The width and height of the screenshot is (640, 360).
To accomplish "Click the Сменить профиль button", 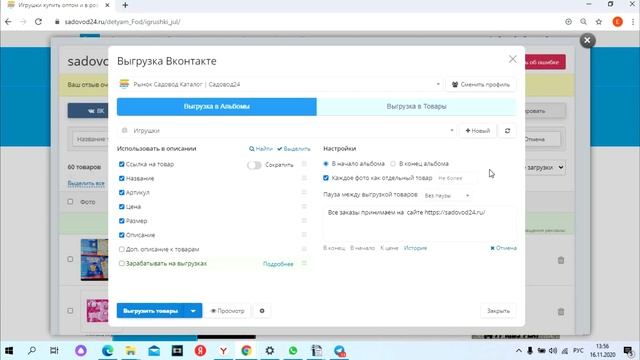I will [481, 84].
